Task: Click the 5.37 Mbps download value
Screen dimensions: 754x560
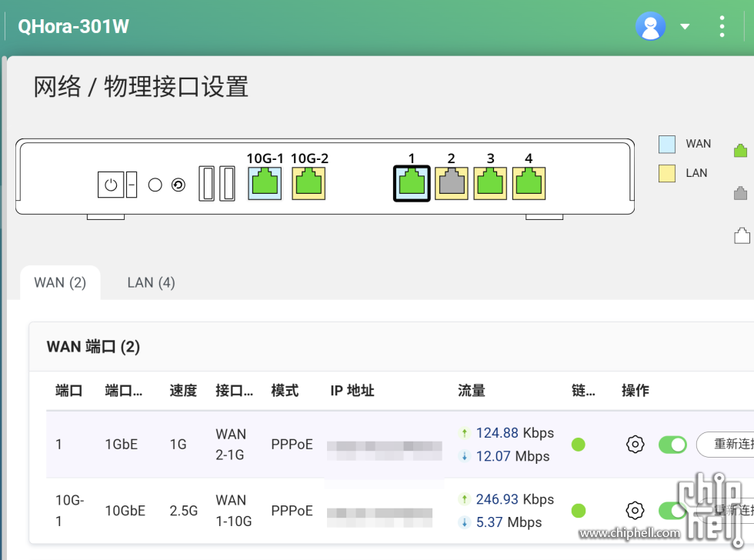Action: coord(509,522)
